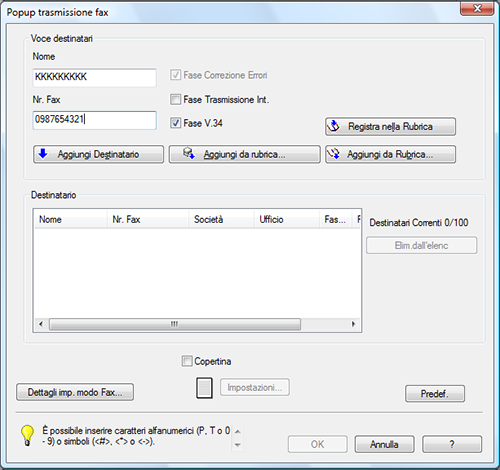Click the blue arrow icon on Aggiungi Destinatario
Image resolution: width=500 pixels, height=470 pixels.
coord(43,154)
